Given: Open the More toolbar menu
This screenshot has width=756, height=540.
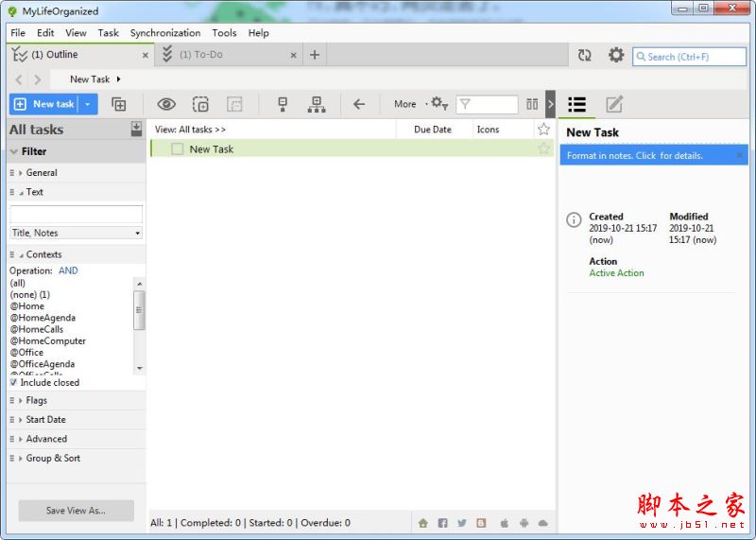Looking at the screenshot, I should [x=405, y=104].
